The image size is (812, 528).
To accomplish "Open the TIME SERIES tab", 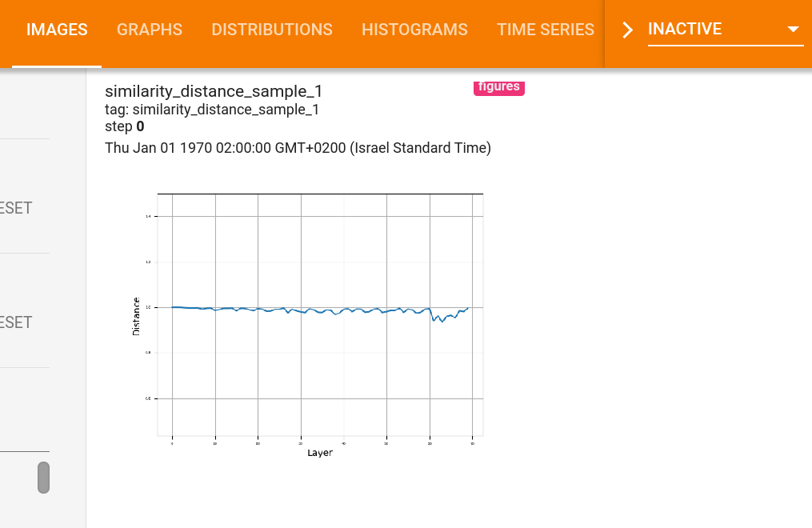I will 546,30.
